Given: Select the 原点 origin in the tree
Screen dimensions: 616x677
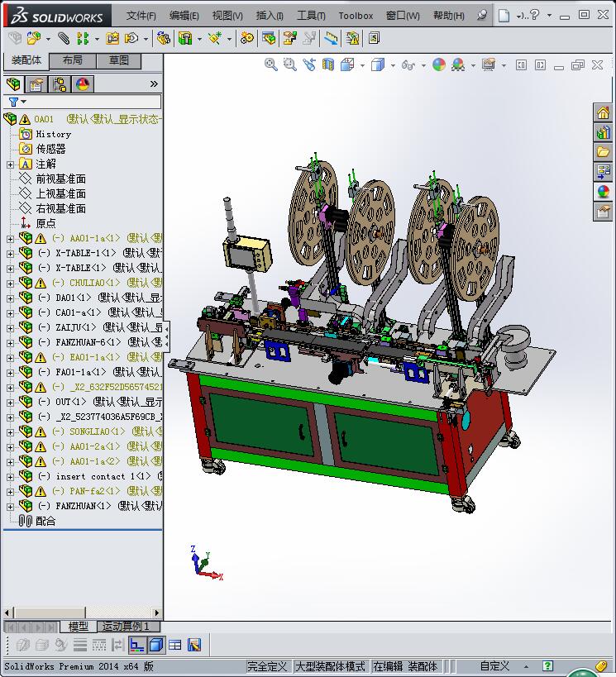Looking at the screenshot, I should click(45, 224).
